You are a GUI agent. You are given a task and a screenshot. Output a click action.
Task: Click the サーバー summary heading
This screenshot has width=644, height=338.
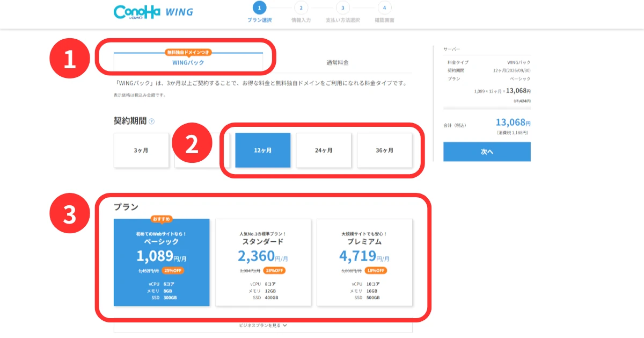452,49
